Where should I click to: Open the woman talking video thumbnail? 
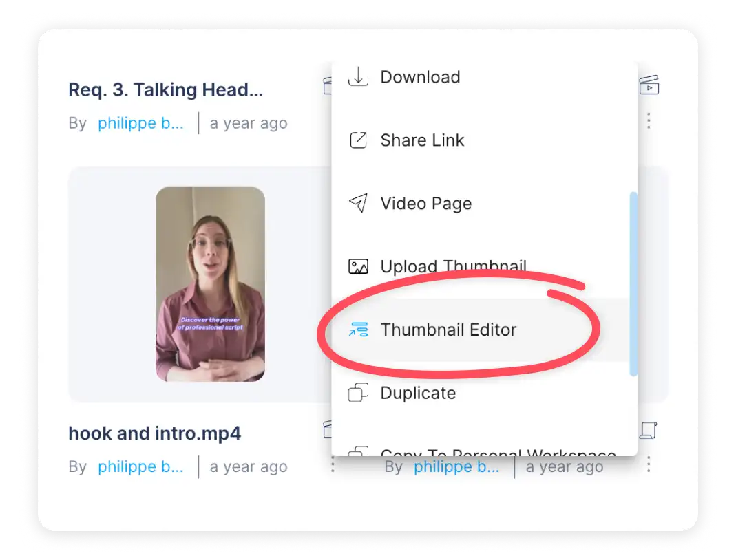click(210, 284)
